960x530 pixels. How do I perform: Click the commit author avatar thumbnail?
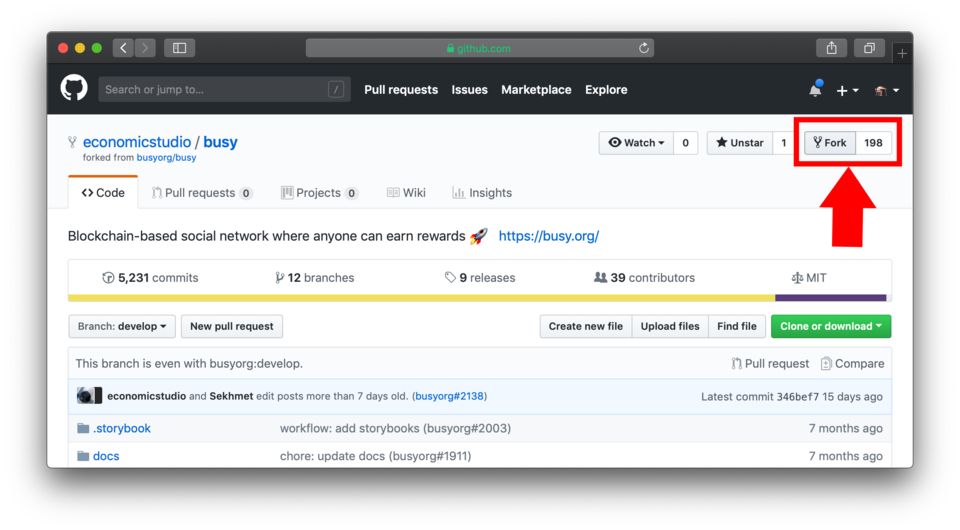(x=89, y=396)
